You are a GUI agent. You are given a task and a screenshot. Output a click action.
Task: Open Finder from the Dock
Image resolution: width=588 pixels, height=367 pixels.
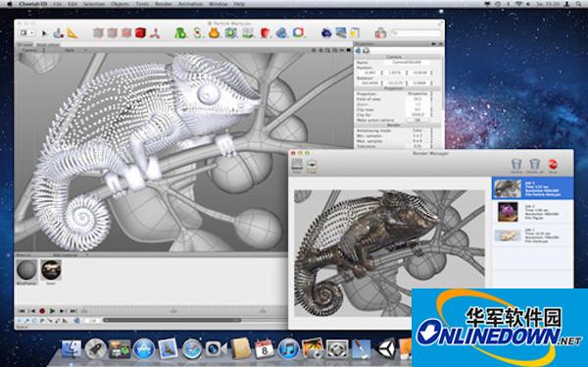point(72,349)
